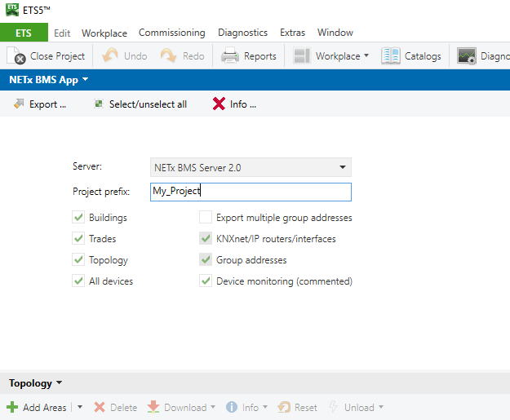Click Select/unselect all button label
This screenshot has width=510, height=420.
click(148, 104)
